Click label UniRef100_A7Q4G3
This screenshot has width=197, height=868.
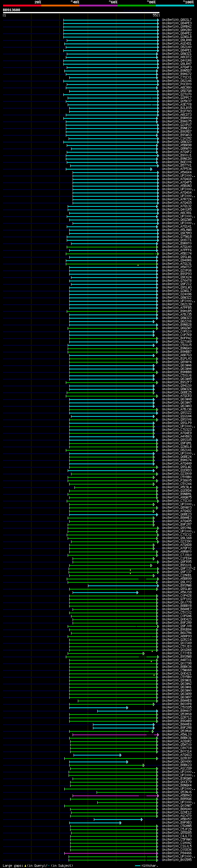point(177,755)
